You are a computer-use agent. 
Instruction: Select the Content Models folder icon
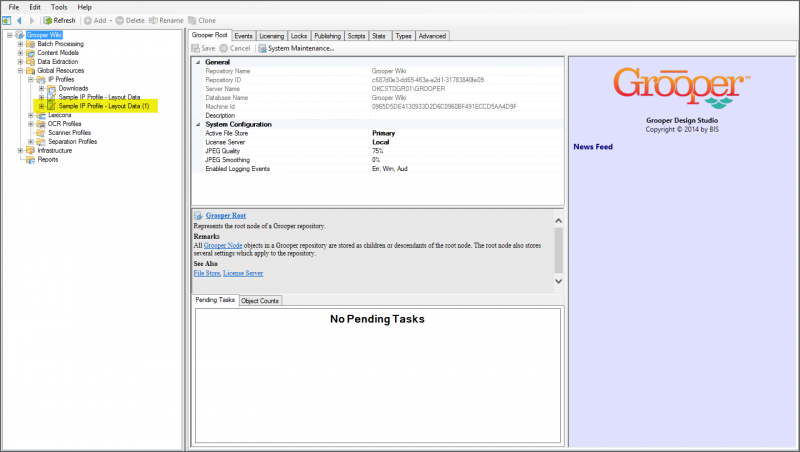[31, 53]
